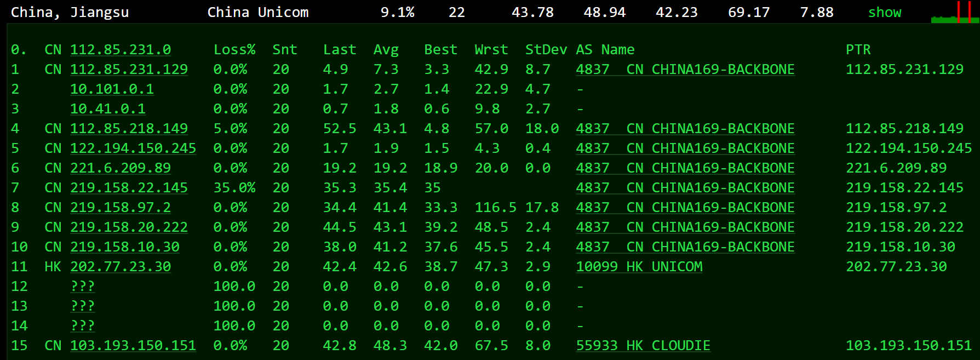Open AS 4837 CHINA169-BACKBONE link in hop 1
980x360 pixels.
[x=685, y=70]
